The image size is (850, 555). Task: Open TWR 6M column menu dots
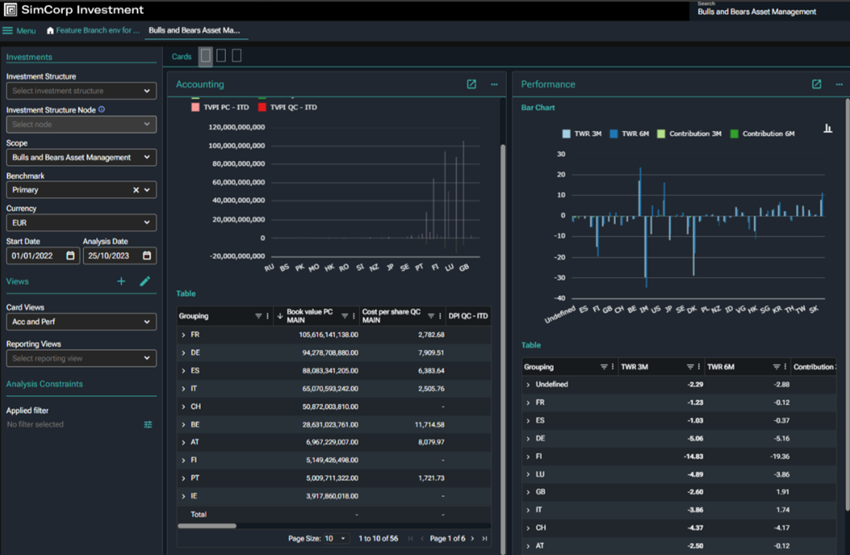[785, 367]
